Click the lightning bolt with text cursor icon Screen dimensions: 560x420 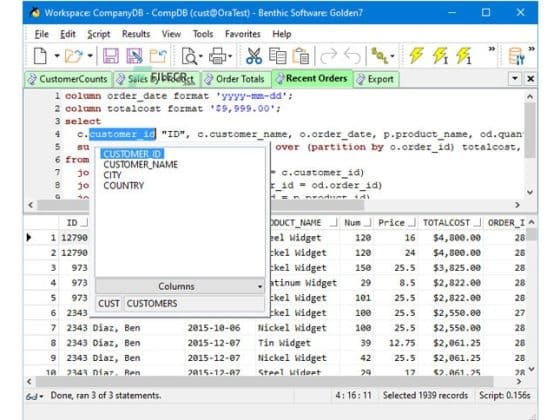(440, 56)
